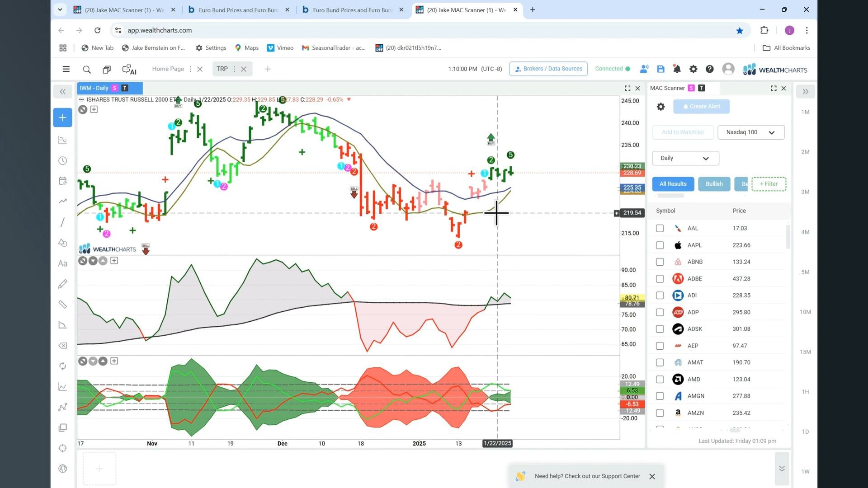
Task: Select the trend line drawing tool
Action: click(62, 222)
